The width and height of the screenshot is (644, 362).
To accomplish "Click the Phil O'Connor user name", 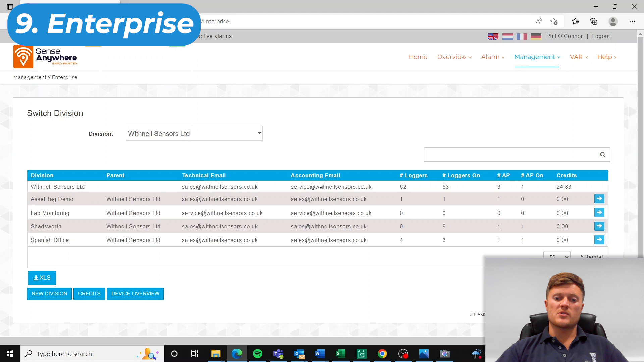I will (x=565, y=36).
